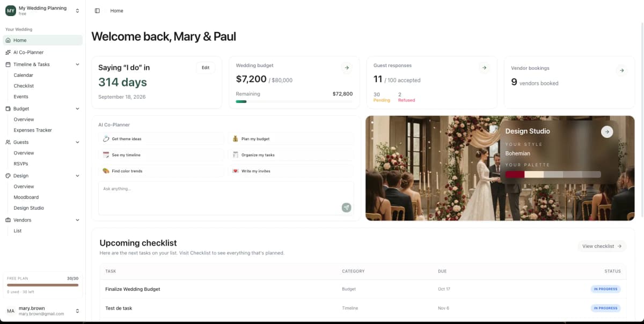Open the Vendor bookings card arrow
Image resolution: width=644 pixels, height=324 pixels.
pyautogui.click(x=622, y=70)
